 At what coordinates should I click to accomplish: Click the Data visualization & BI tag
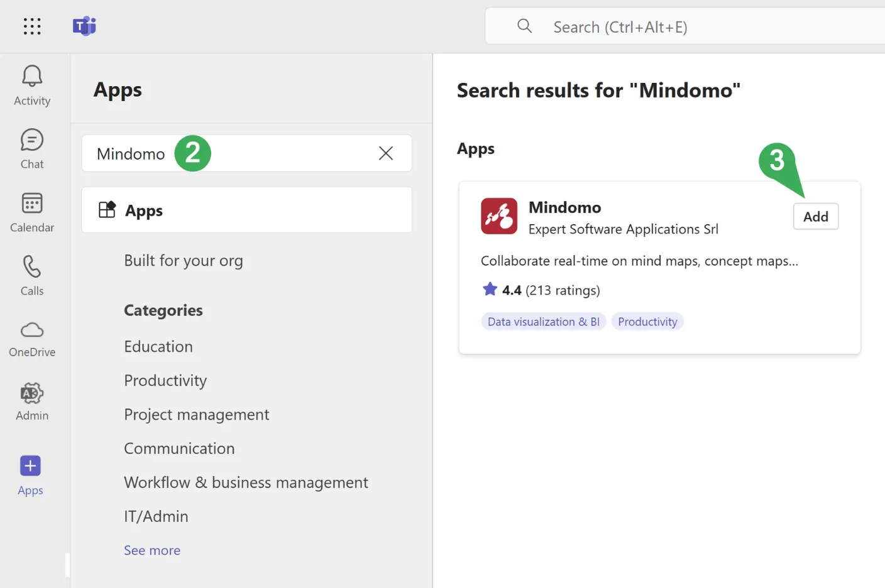(x=543, y=322)
